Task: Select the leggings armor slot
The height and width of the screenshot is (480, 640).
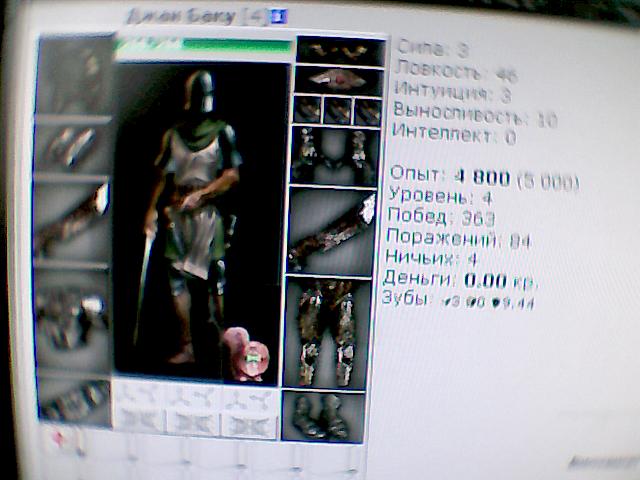Action: click(x=327, y=333)
